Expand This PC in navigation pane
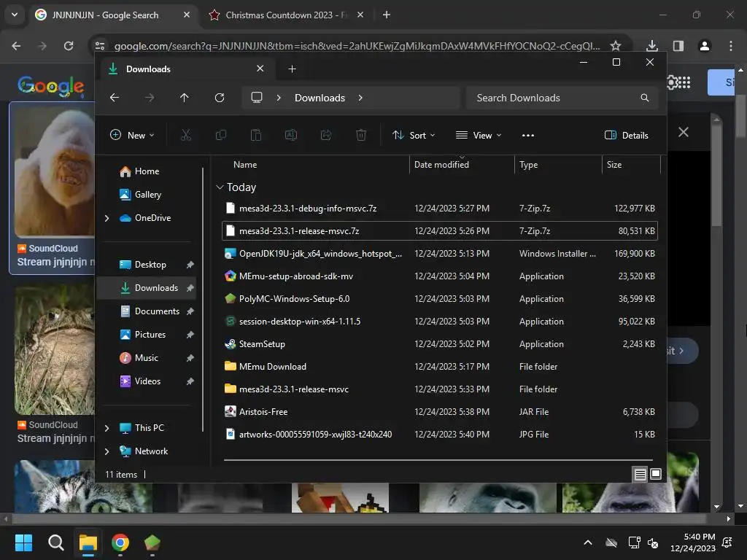The image size is (747, 560). tap(107, 428)
